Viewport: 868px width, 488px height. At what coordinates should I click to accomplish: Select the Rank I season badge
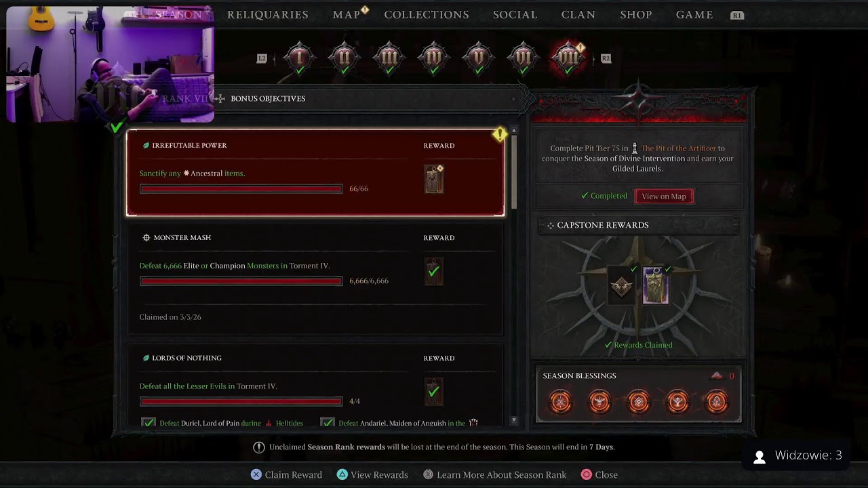coord(299,58)
